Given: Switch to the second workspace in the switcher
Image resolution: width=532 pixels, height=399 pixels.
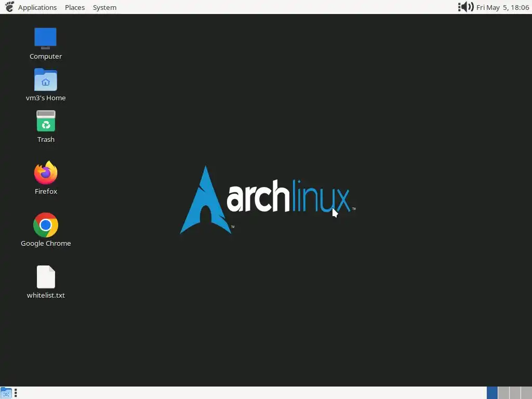Looking at the screenshot, I should (x=503, y=393).
